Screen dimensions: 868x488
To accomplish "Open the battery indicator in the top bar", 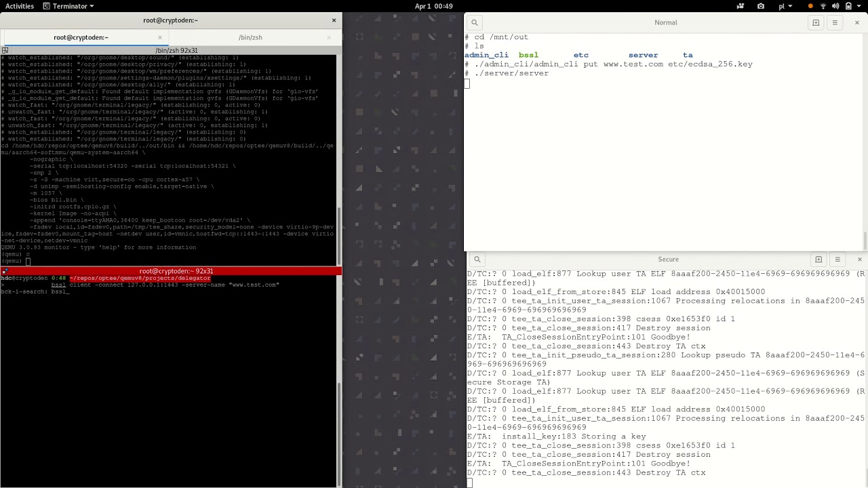I will click(x=848, y=6).
